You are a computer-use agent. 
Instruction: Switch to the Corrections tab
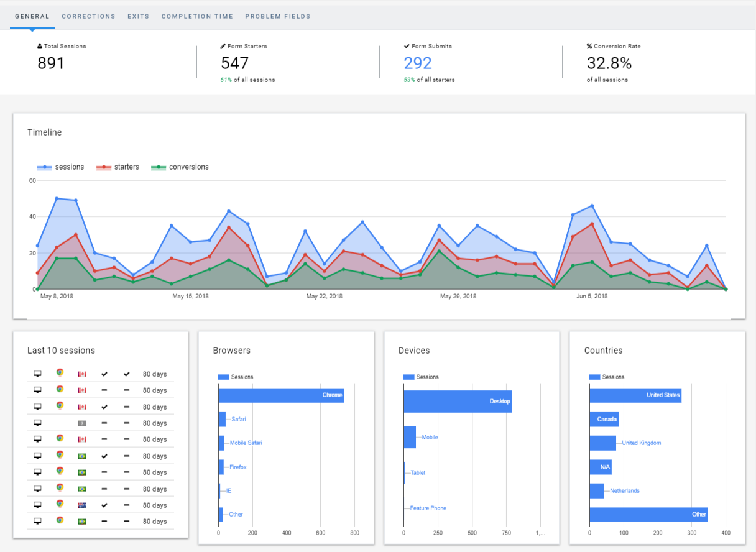(88, 17)
